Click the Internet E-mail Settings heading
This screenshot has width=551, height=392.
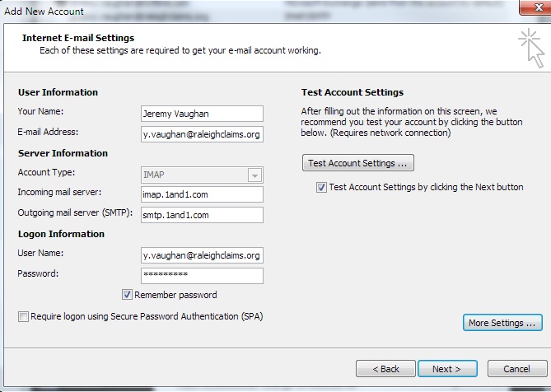coord(78,38)
